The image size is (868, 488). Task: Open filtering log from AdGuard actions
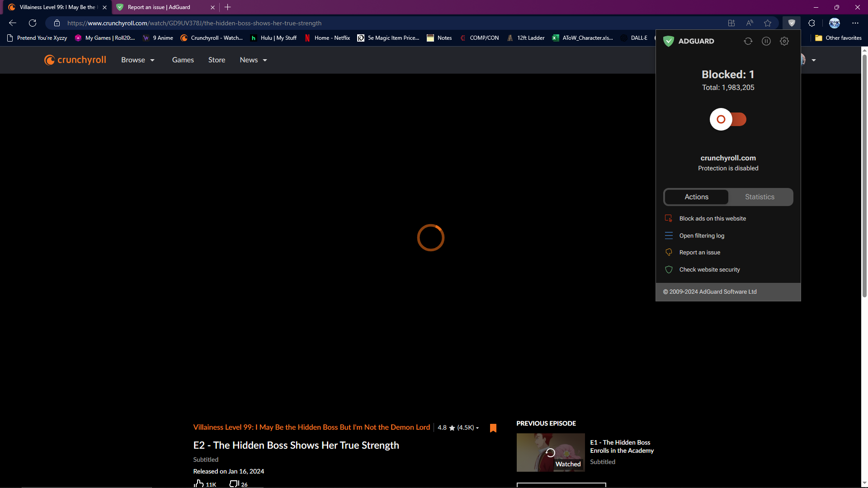click(702, 236)
